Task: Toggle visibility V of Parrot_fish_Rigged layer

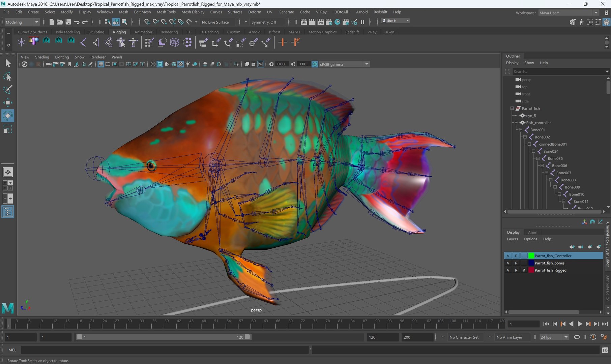Action: coord(508,270)
